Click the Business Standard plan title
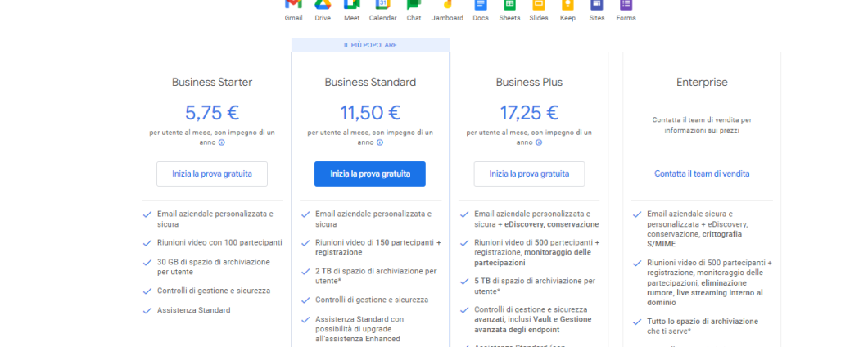Image resolution: width=868 pixels, height=347 pixels. (x=370, y=82)
